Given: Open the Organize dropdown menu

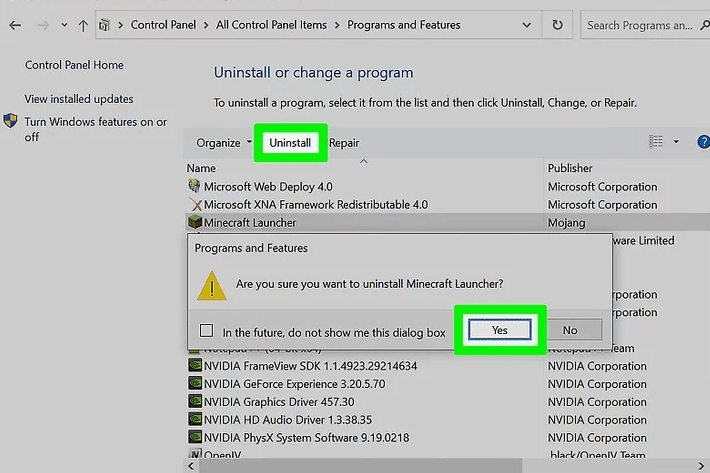Looking at the screenshot, I should pos(224,143).
